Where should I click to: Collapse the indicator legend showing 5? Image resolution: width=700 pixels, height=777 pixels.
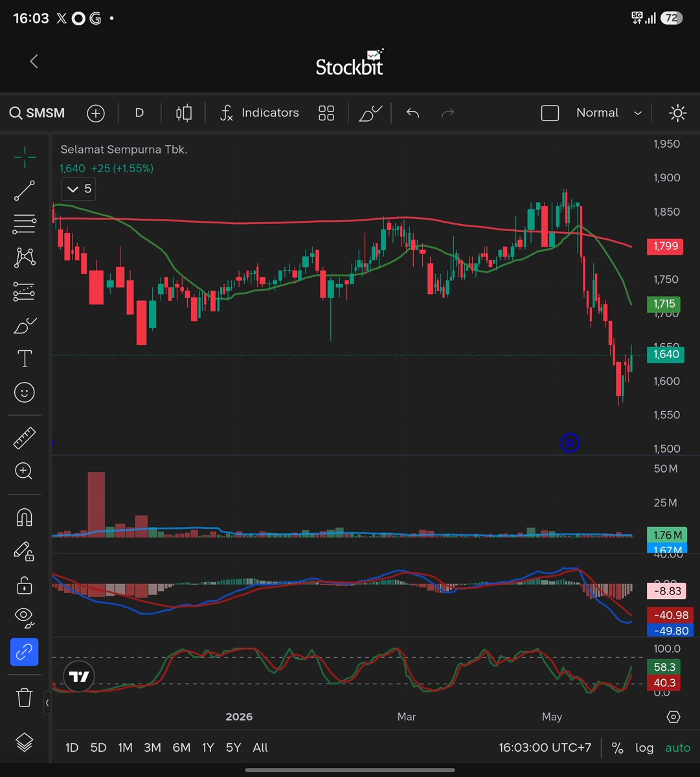[x=78, y=190]
